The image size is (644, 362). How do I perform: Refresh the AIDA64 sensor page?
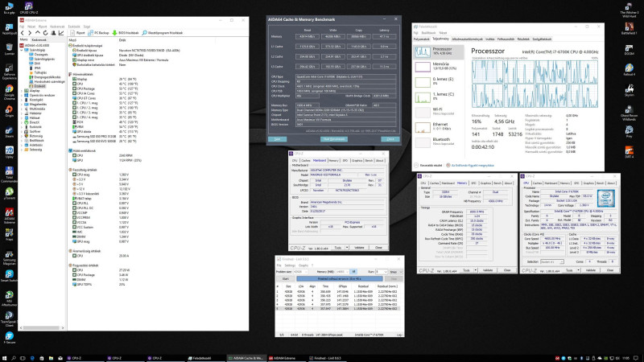pos(45,33)
